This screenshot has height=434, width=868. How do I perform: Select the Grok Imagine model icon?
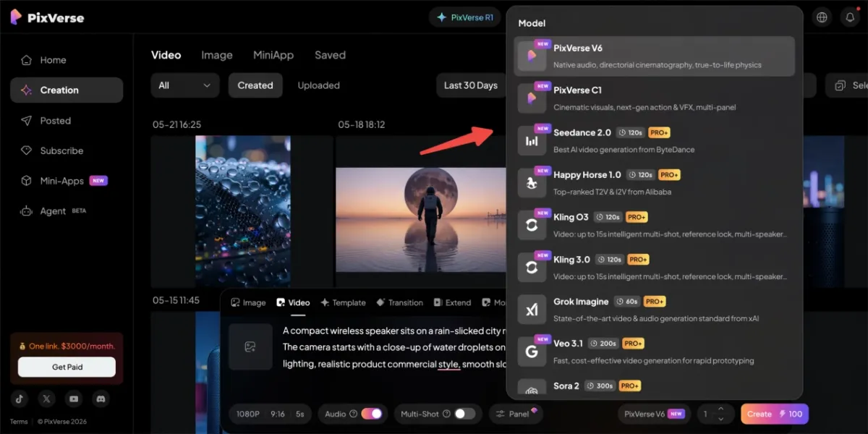[532, 310]
